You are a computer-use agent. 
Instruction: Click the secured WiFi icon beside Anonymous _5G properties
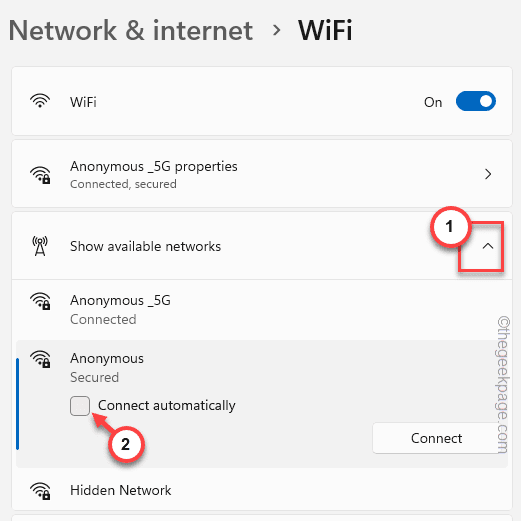[40, 175]
